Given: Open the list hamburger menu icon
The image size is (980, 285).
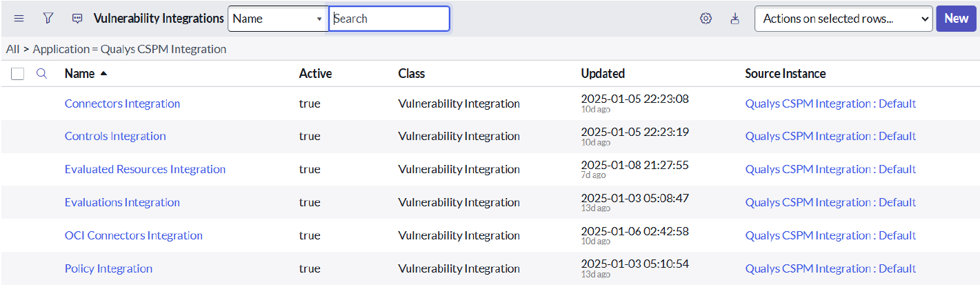Looking at the screenshot, I should coord(19,19).
